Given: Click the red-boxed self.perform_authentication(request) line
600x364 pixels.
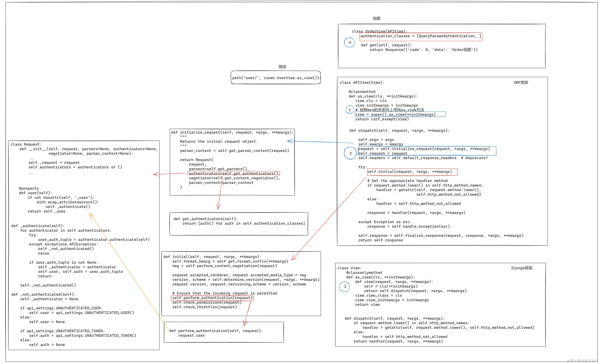Looking at the screenshot, I should (212, 298).
